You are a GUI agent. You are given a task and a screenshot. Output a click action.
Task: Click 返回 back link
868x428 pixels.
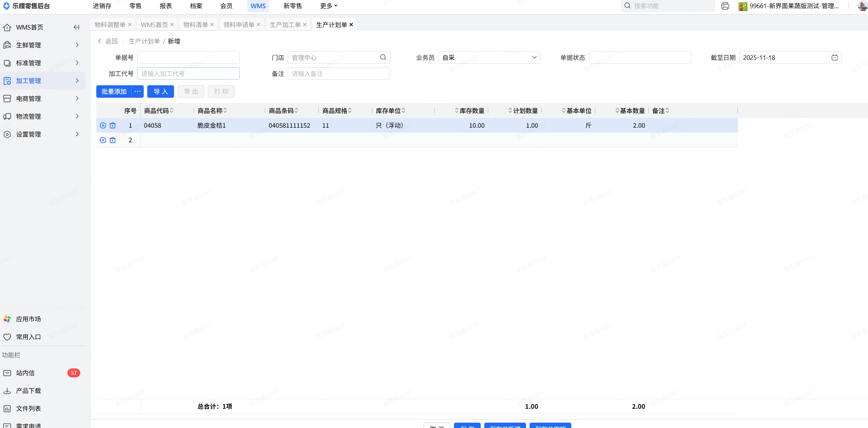108,41
